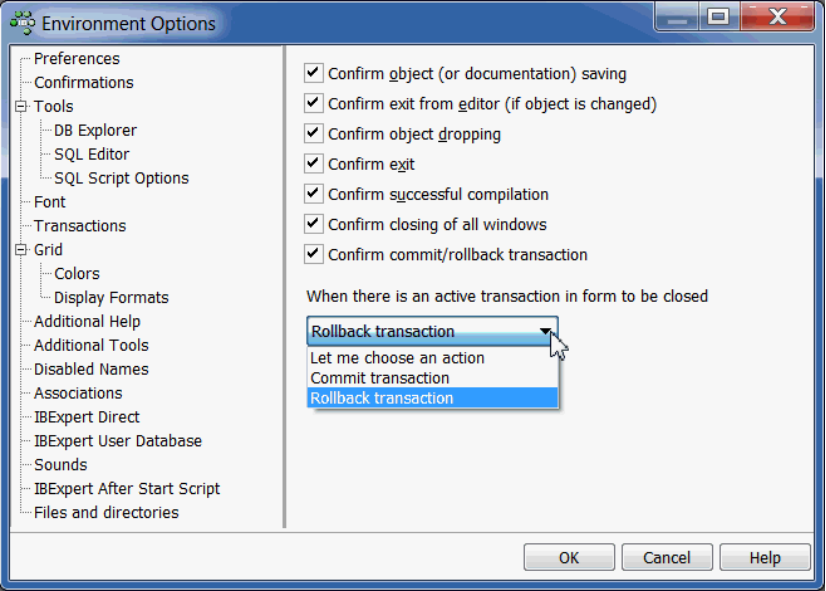Image resolution: width=826 pixels, height=591 pixels.
Task: Pick 'Rollback transaction' in dropdown list
Action: tap(382, 398)
